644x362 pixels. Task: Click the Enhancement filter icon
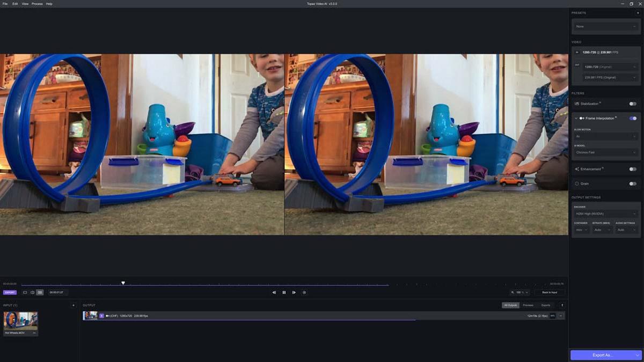tap(576, 169)
